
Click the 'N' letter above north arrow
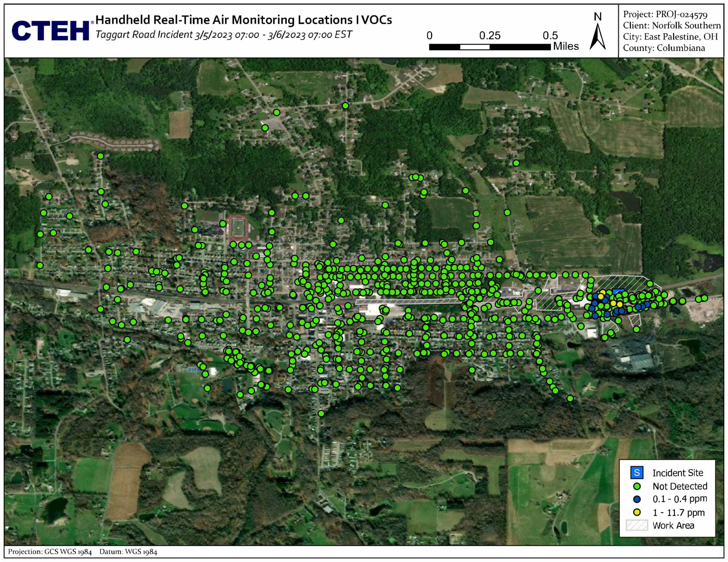pyautogui.click(x=598, y=17)
